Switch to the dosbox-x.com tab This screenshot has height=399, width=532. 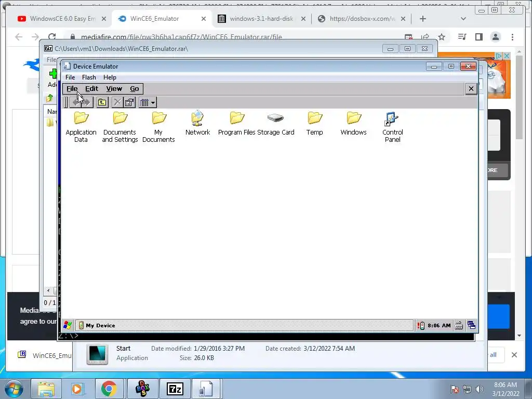(362, 19)
